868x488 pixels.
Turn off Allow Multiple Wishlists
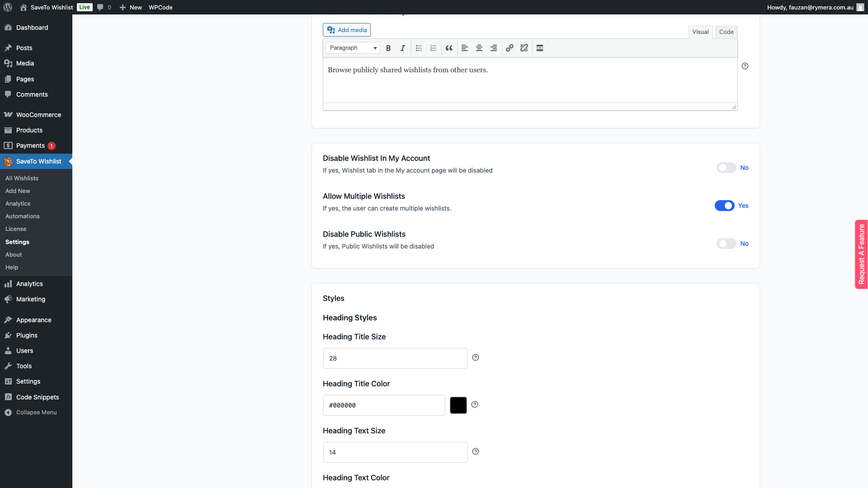point(724,206)
